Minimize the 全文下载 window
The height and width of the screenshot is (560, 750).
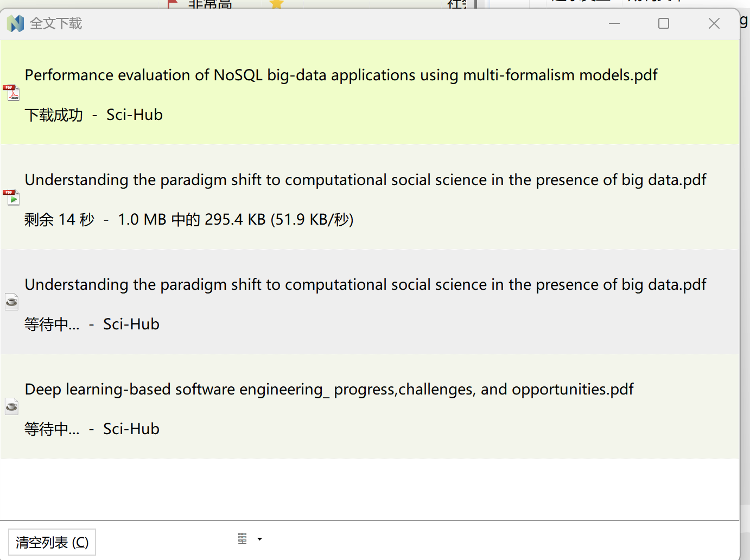[614, 23]
